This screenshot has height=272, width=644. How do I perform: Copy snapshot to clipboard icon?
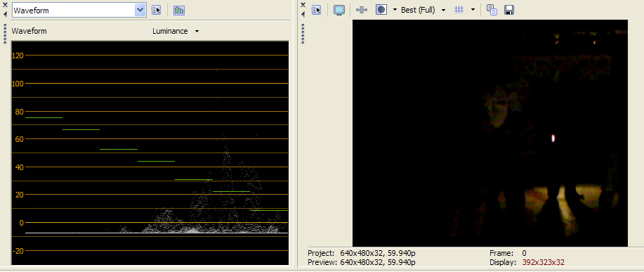tap(492, 11)
